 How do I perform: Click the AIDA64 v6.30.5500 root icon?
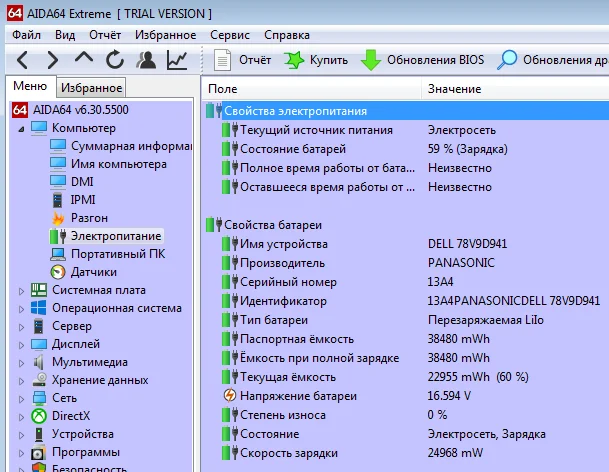point(19,110)
